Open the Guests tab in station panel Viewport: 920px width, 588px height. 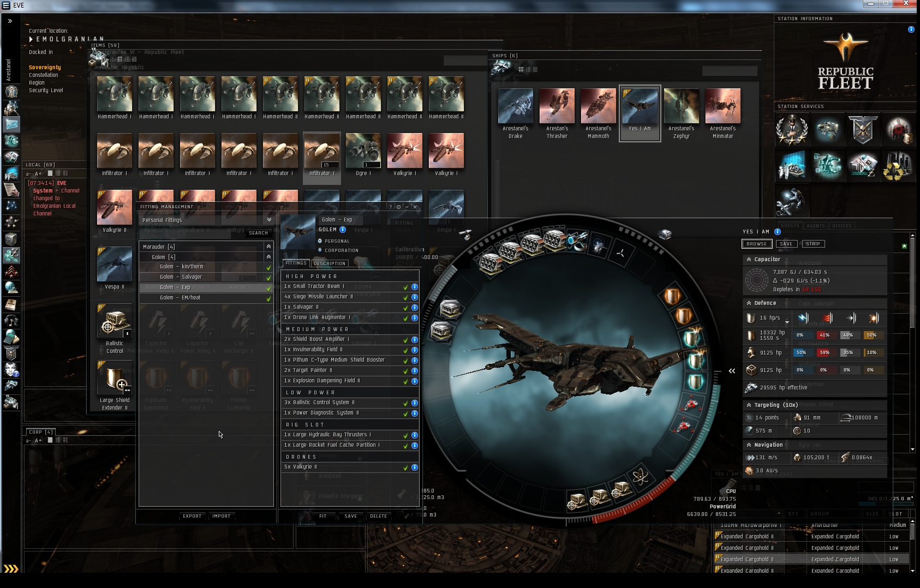[790, 226]
